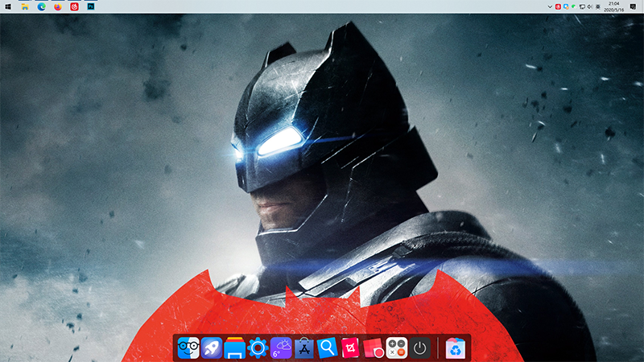Screen dimensions: 644x362
Task: Launch Microsoft Edge from the taskbar
Action: pos(42,6)
